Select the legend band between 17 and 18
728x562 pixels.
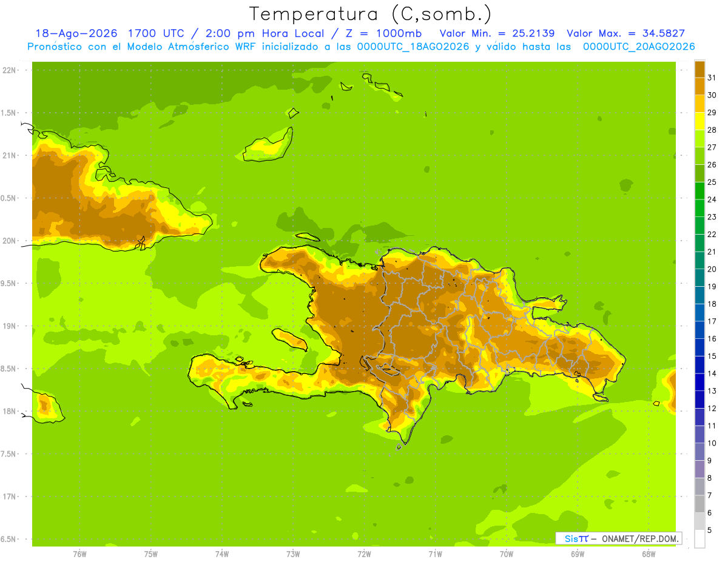[699, 313]
